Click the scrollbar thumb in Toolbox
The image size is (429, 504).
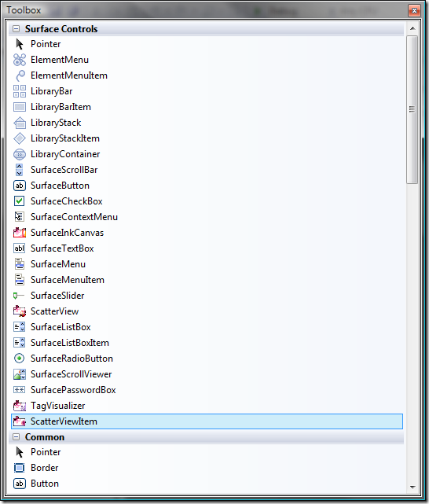pos(412,109)
